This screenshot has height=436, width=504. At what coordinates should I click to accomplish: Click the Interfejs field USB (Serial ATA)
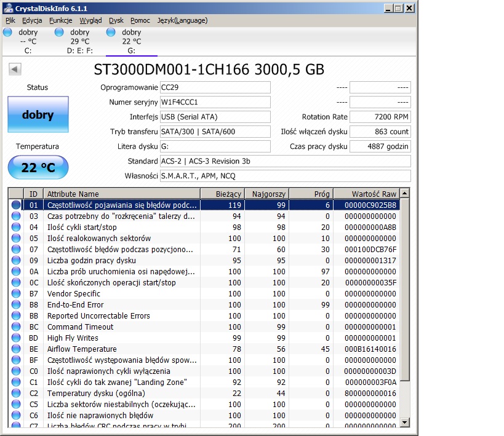point(215,117)
